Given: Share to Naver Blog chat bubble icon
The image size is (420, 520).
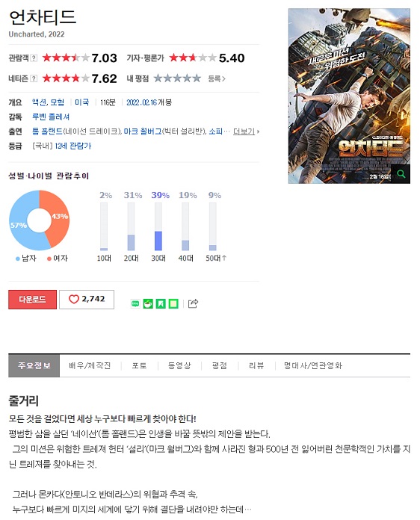Looking at the screenshot, I should (135, 303).
